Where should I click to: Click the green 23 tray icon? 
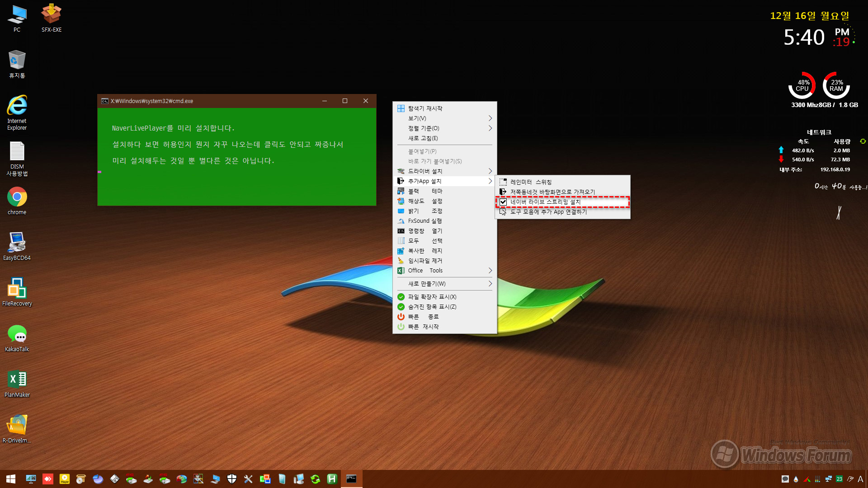[840, 479]
